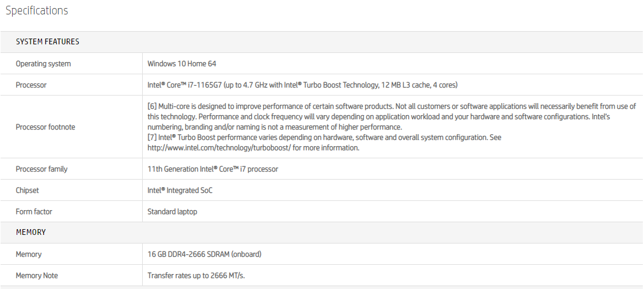Click the MEMORY section header
644x289 pixels.
[31, 233]
